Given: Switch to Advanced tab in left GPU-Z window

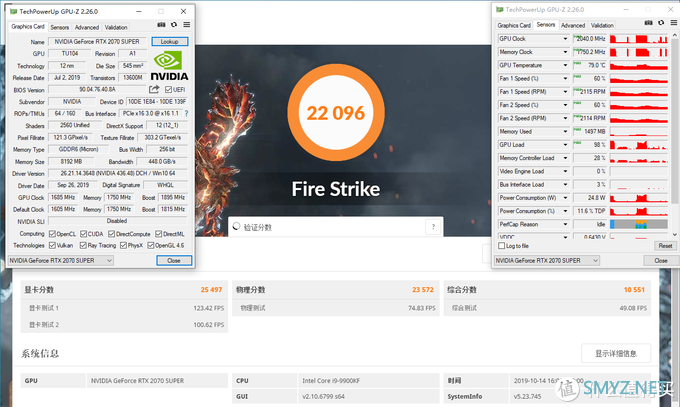Looking at the screenshot, I should (87, 27).
